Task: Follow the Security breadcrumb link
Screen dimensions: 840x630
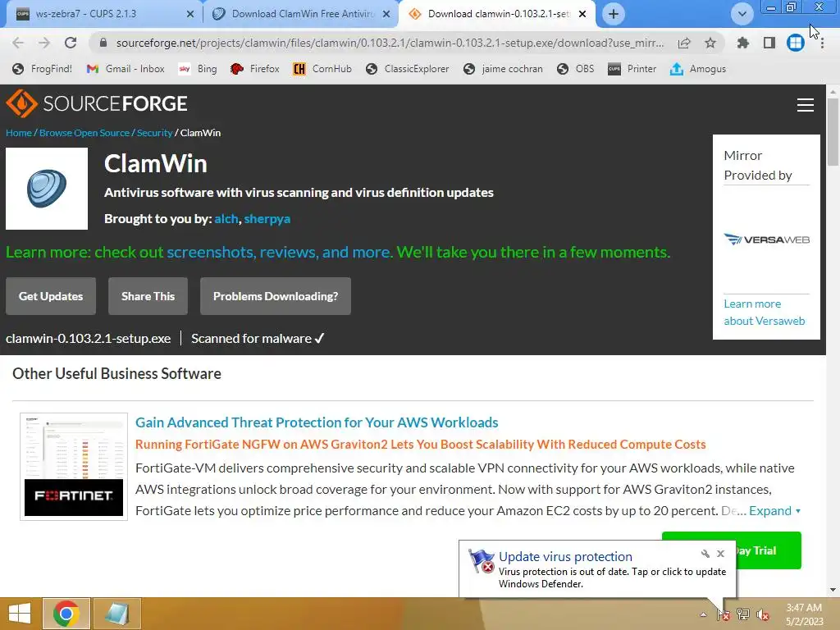Action: click(x=154, y=133)
